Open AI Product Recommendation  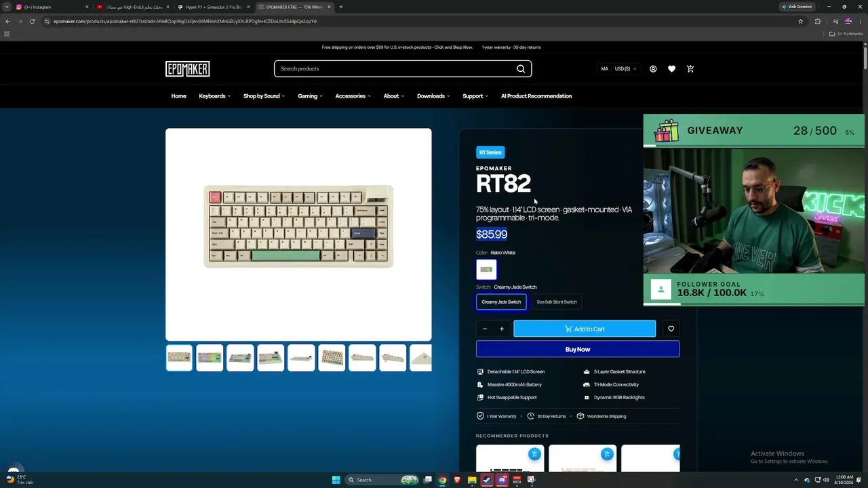(536, 96)
